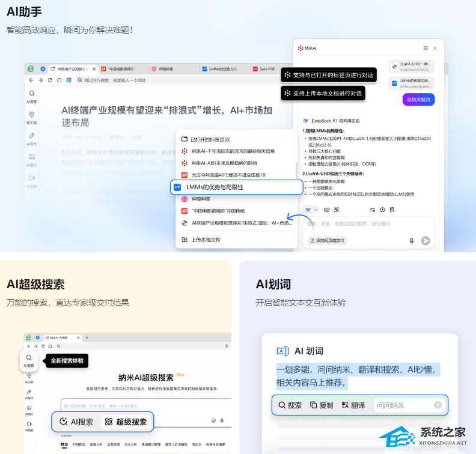Screen dimensions: 476x454
Task: Click 翻译 in the AI划词 popup bar
Action: click(353, 405)
